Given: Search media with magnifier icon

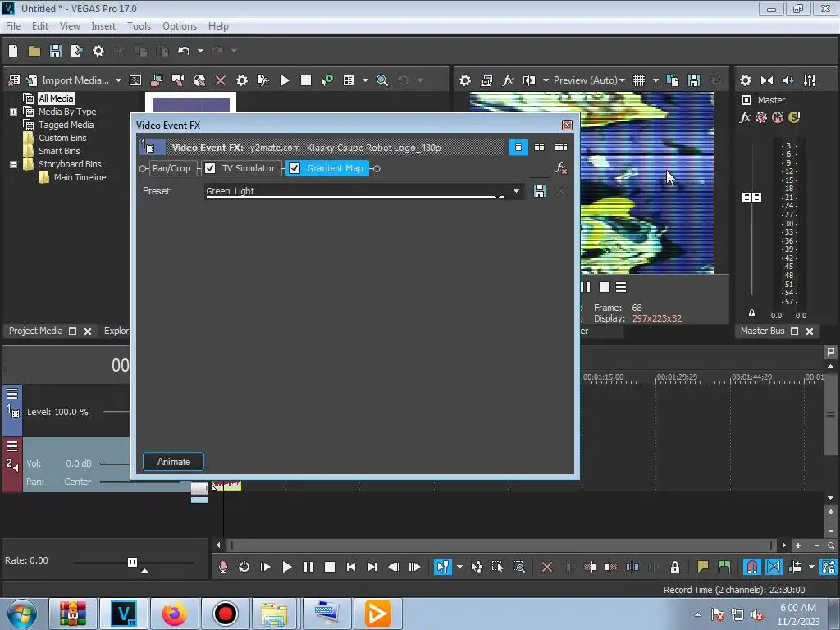Looking at the screenshot, I should coord(382,80).
